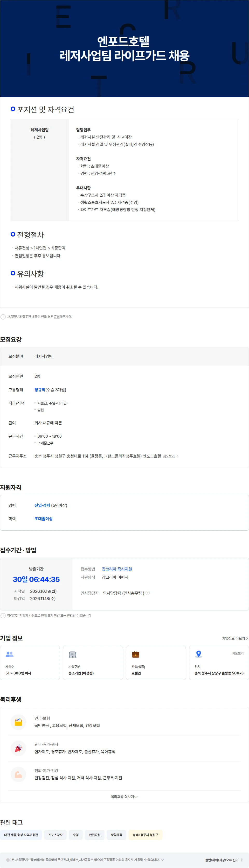Screen dimensions: 249x868
Task: Select the 충북>청주시 청원구 tag
Action: (x=145, y=835)
